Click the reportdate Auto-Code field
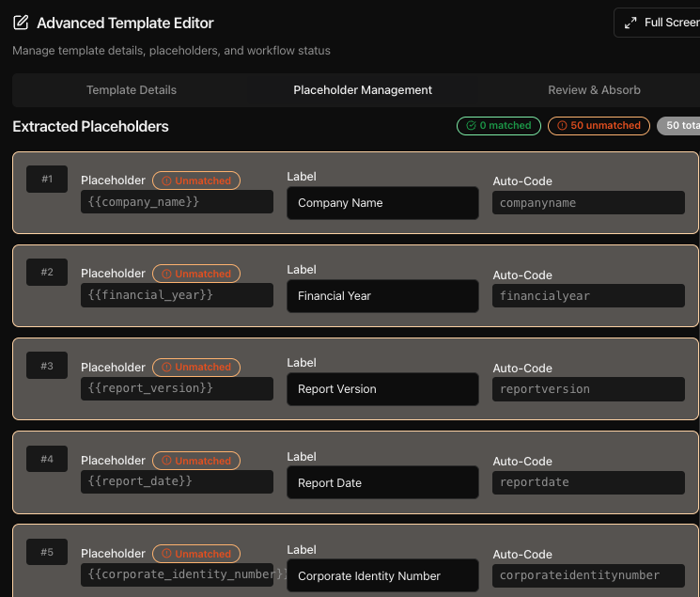700x597 pixels. 588,482
